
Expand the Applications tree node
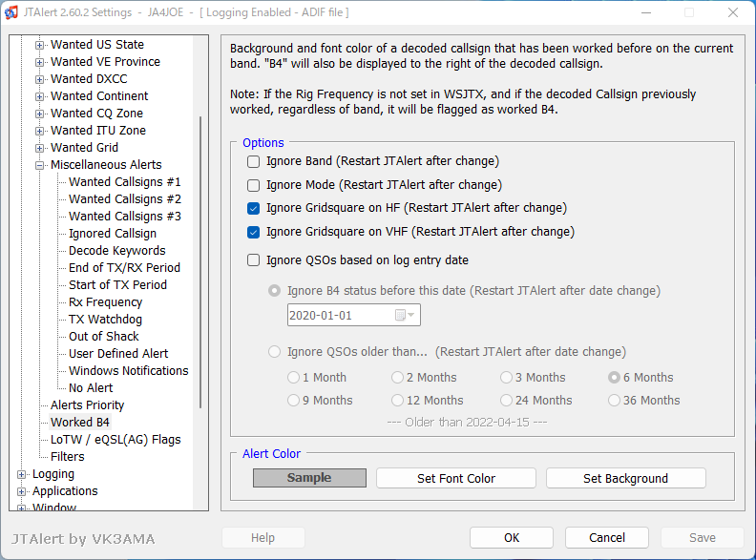21,491
